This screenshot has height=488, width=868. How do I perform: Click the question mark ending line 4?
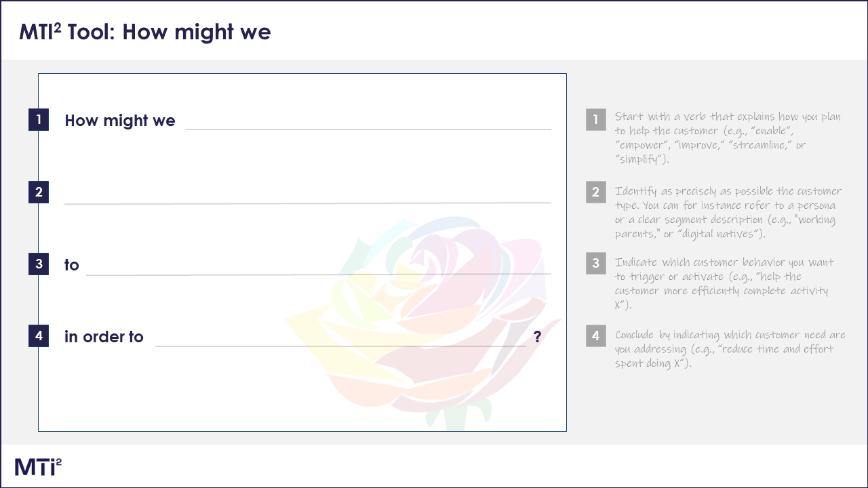[x=537, y=336]
